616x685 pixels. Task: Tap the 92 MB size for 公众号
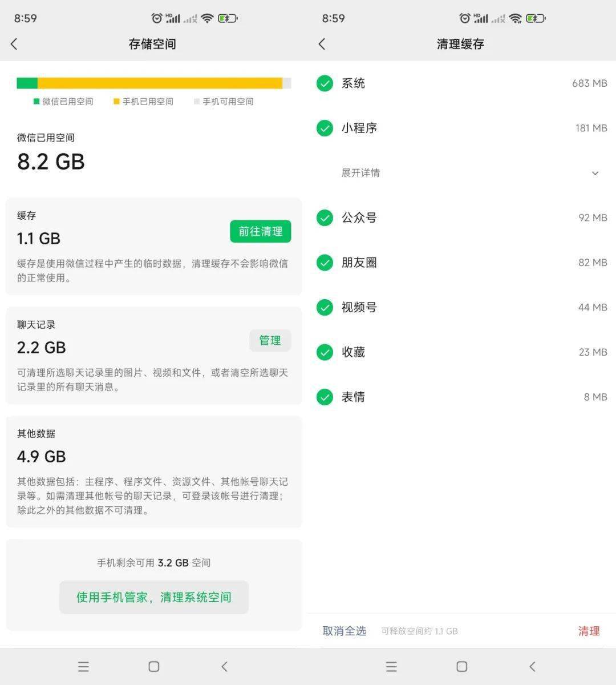click(593, 217)
